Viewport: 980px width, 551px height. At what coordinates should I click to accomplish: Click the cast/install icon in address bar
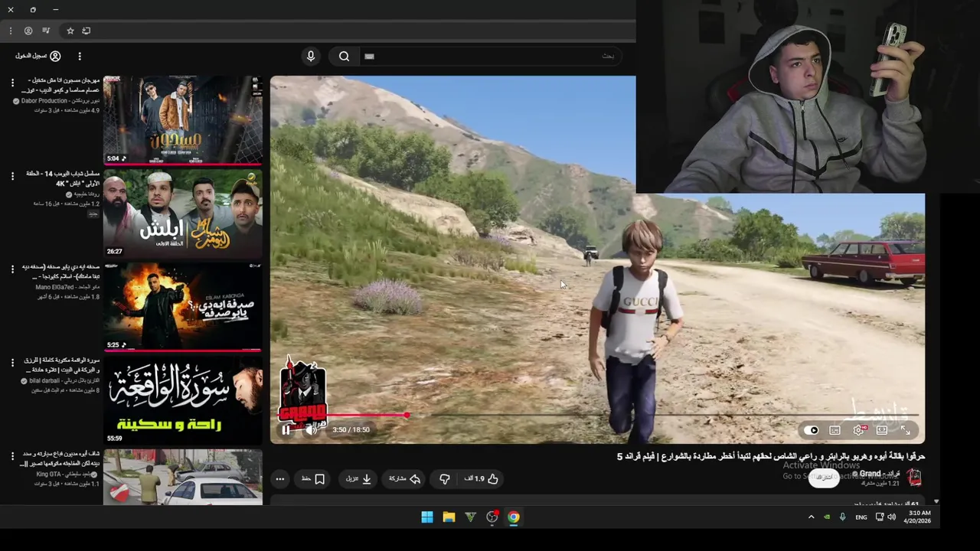point(87,31)
